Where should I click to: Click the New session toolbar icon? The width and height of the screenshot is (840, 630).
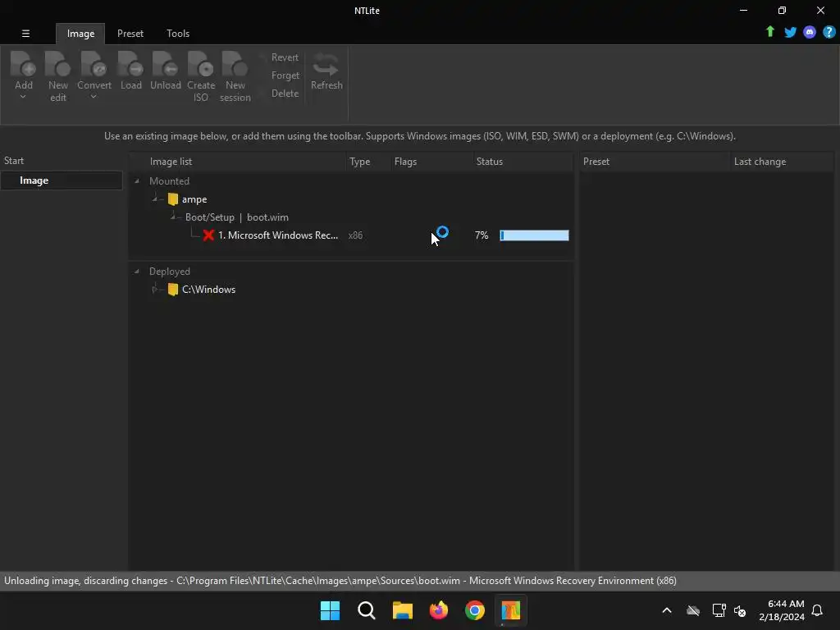pyautogui.click(x=235, y=64)
